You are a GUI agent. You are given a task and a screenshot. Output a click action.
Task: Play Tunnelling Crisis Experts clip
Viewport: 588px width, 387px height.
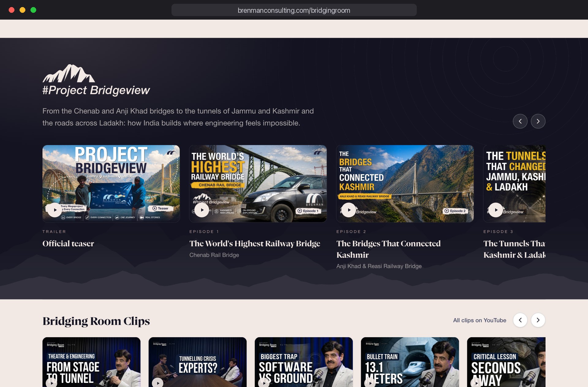(x=158, y=383)
